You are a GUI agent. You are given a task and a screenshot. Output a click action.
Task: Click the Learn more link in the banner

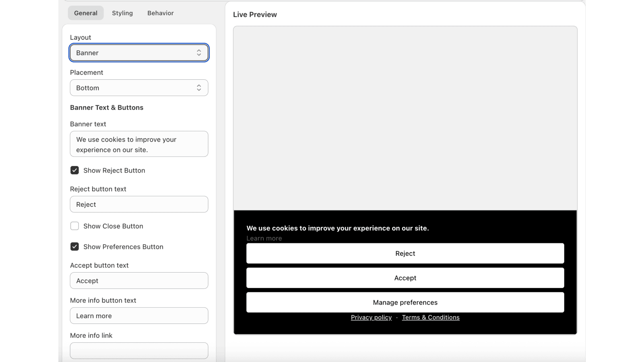pos(264,238)
